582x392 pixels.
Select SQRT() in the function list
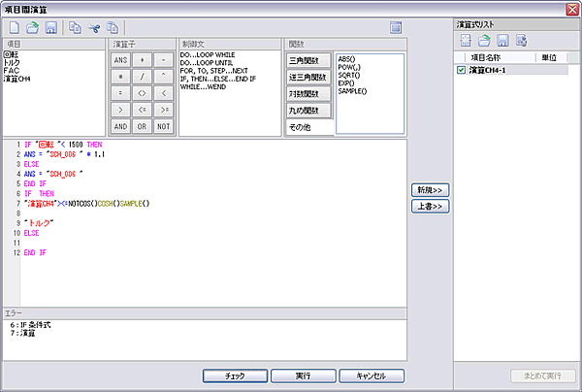[350, 74]
